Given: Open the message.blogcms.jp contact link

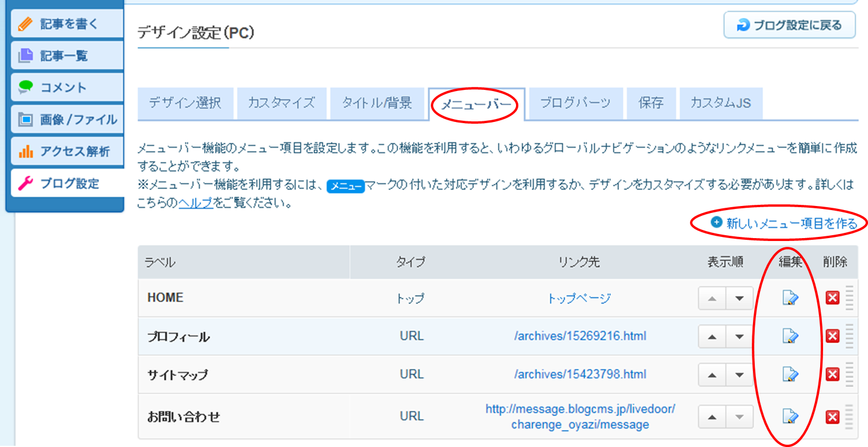Looking at the screenshot, I should pos(580,417).
